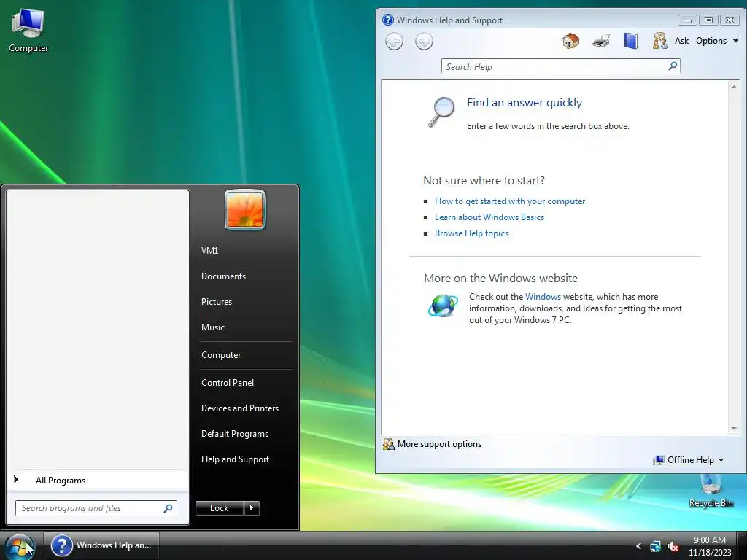This screenshot has width=747, height=560.
Task: Click the large magnifying glass next to Find an answer
Action: tap(441, 112)
